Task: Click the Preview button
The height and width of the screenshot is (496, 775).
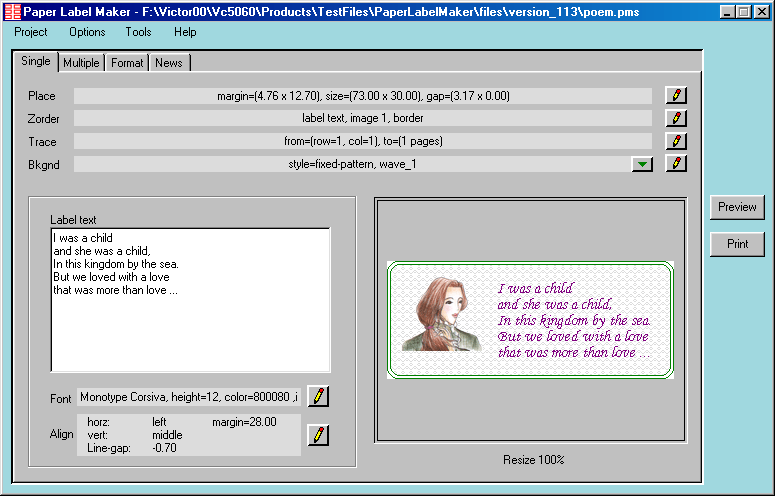Action: pyautogui.click(x=738, y=207)
